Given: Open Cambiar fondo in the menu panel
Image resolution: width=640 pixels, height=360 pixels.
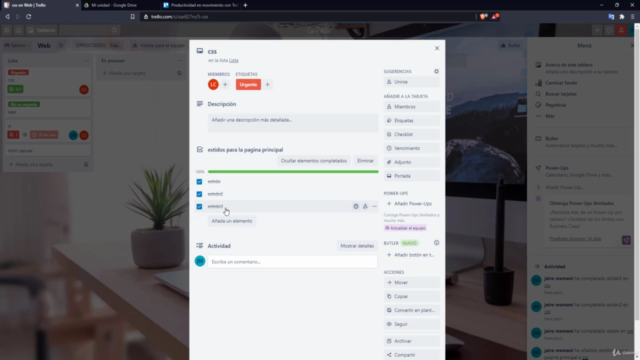Looking at the screenshot, I should (561, 83).
